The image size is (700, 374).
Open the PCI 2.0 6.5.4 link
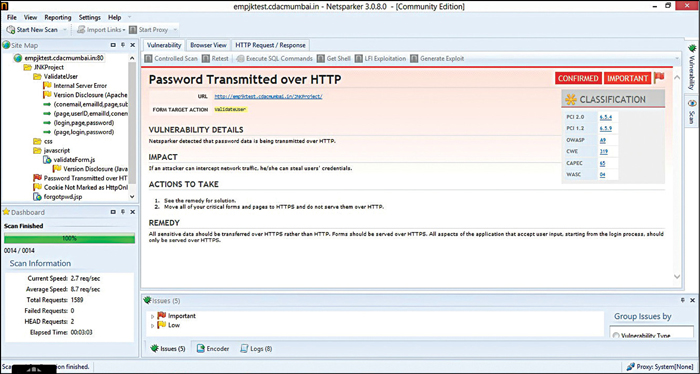pos(605,117)
